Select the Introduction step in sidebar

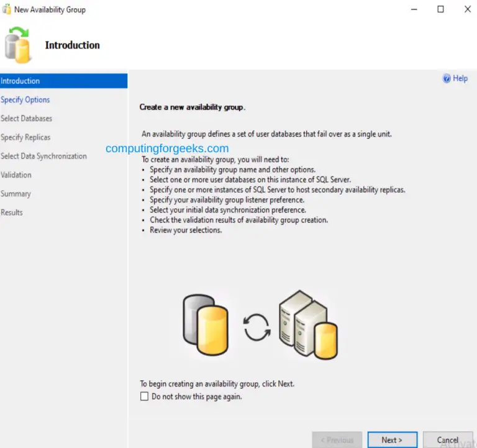coord(20,81)
